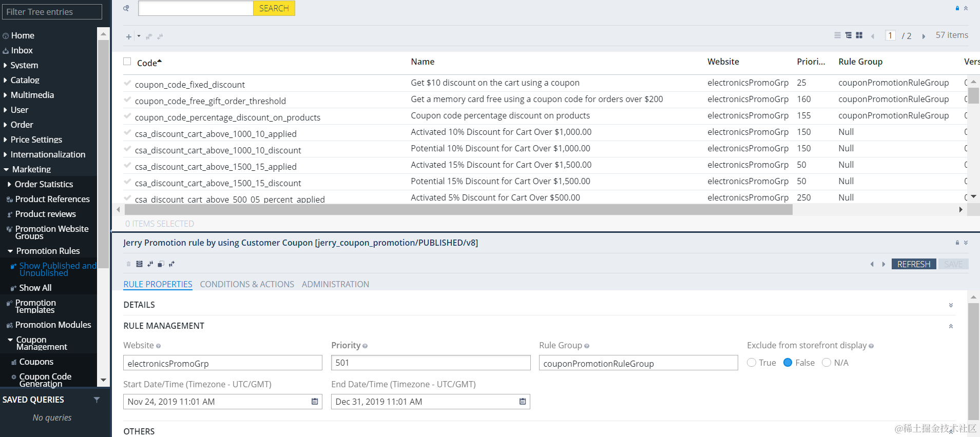Select False for Exclude from storefront display
This screenshot has width=980, height=437.
point(788,363)
